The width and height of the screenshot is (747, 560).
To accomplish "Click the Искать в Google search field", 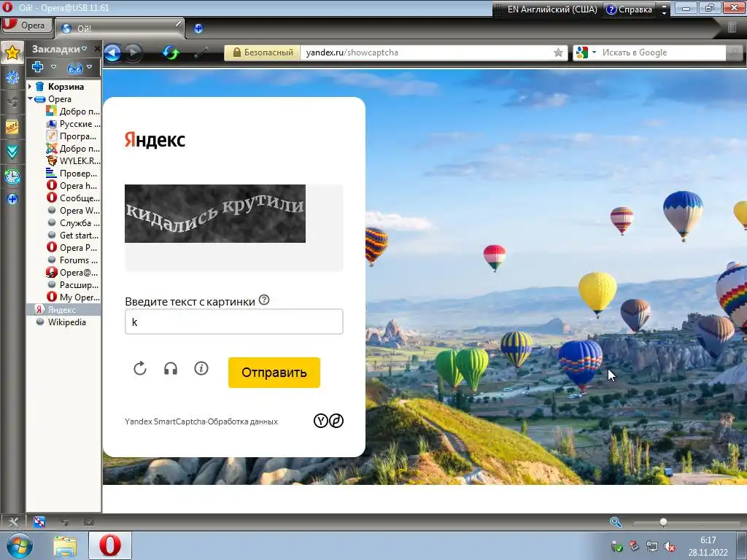I will [662, 52].
